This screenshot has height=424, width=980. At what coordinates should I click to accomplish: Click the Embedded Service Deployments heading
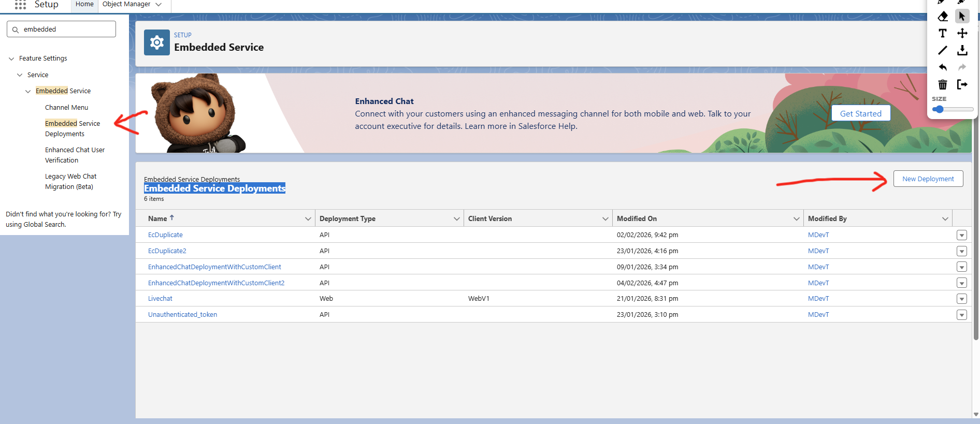214,188
